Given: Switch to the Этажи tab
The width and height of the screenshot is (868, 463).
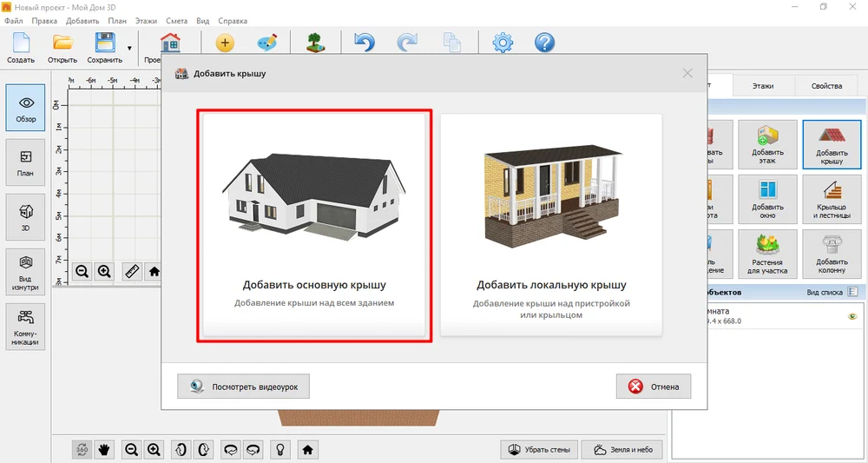Looking at the screenshot, I should (763, 86).
